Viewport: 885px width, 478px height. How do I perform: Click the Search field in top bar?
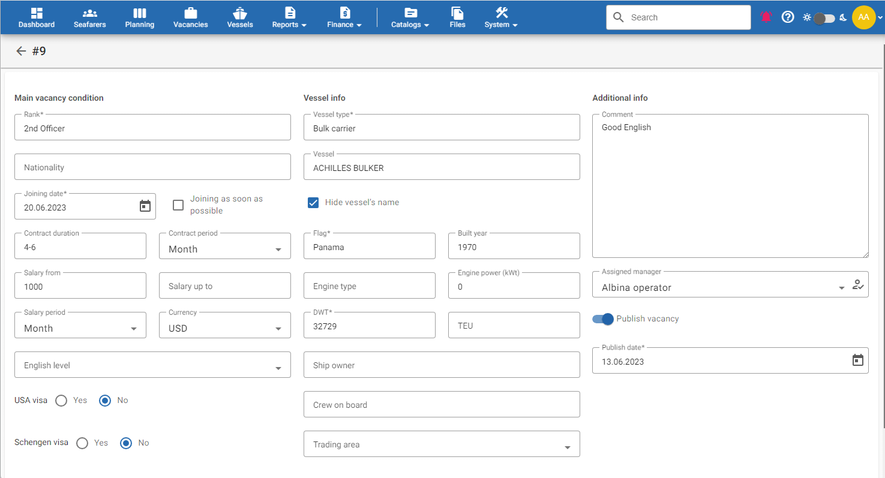click(x=685, y=17)
